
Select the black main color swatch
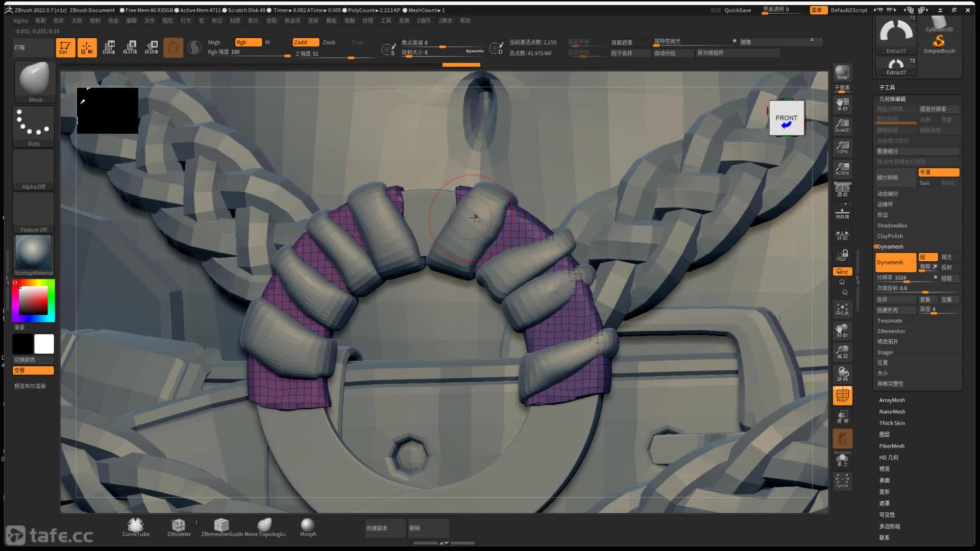(22, 344)
